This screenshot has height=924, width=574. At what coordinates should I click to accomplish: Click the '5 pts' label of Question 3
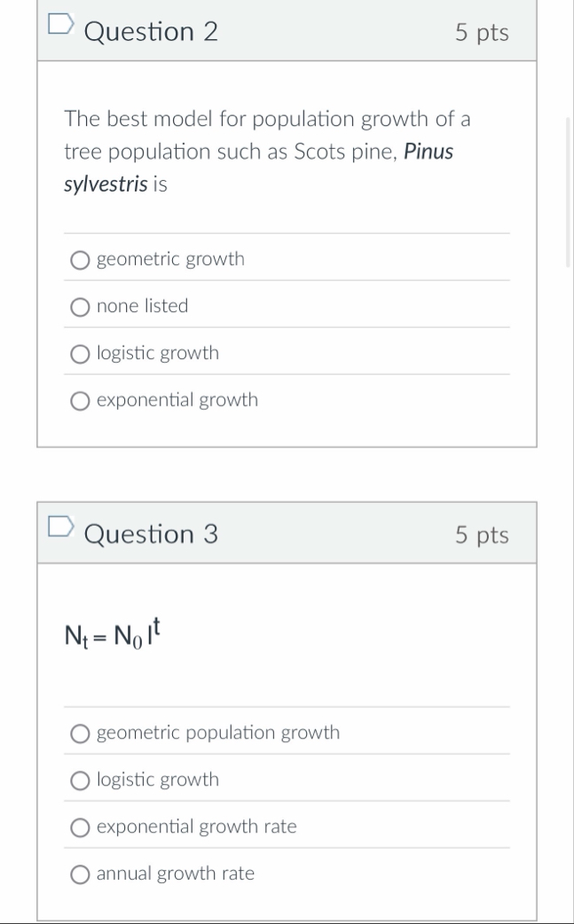tap(482, 536)
